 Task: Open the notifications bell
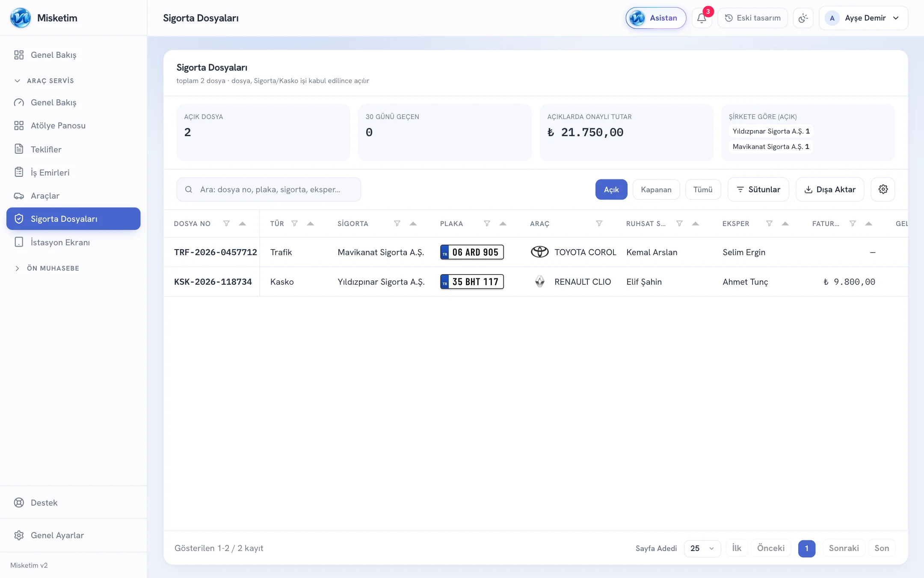point(702,18)
